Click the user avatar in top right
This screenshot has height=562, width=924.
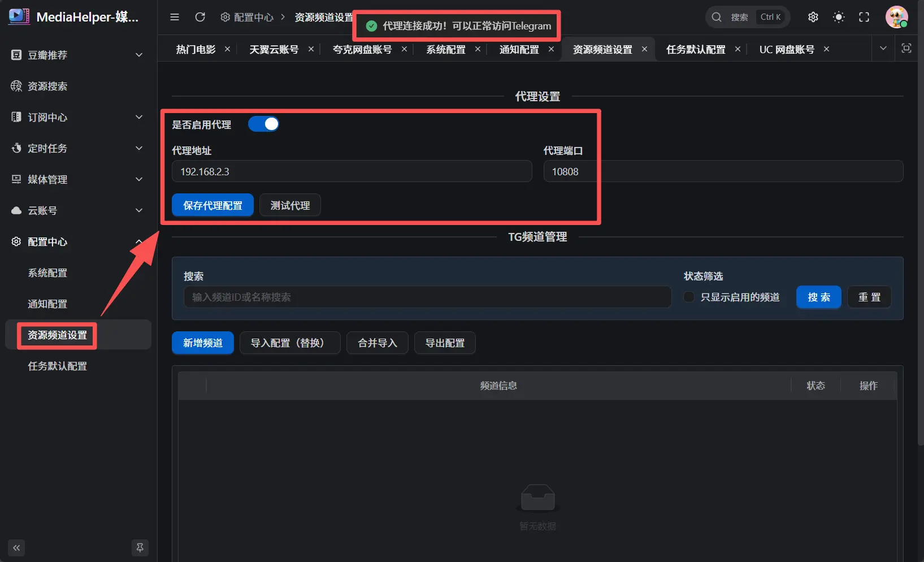point(896,17)
